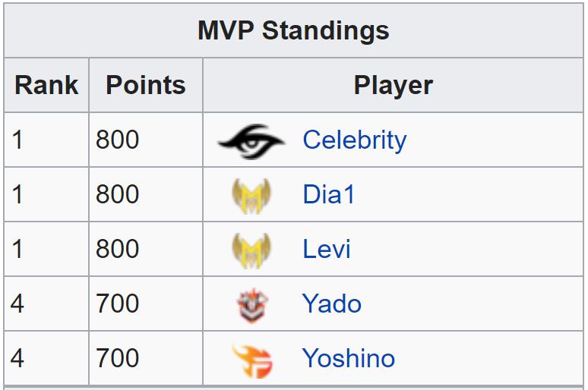Click the MVP Standings table title
This screenshot has width=588, height=390.
coord(294,30)
